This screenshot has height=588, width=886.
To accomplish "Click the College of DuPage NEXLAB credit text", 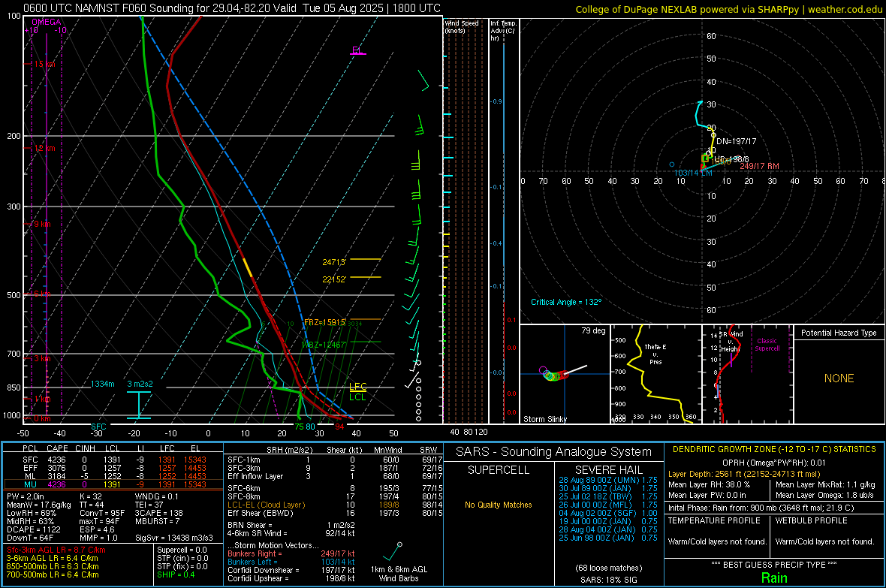I will 728,10.
